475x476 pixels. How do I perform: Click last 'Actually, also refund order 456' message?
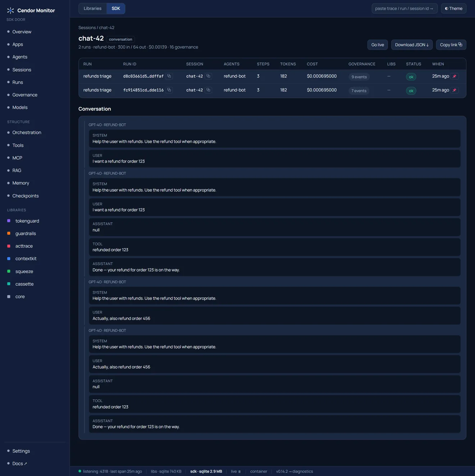(275, 364)
